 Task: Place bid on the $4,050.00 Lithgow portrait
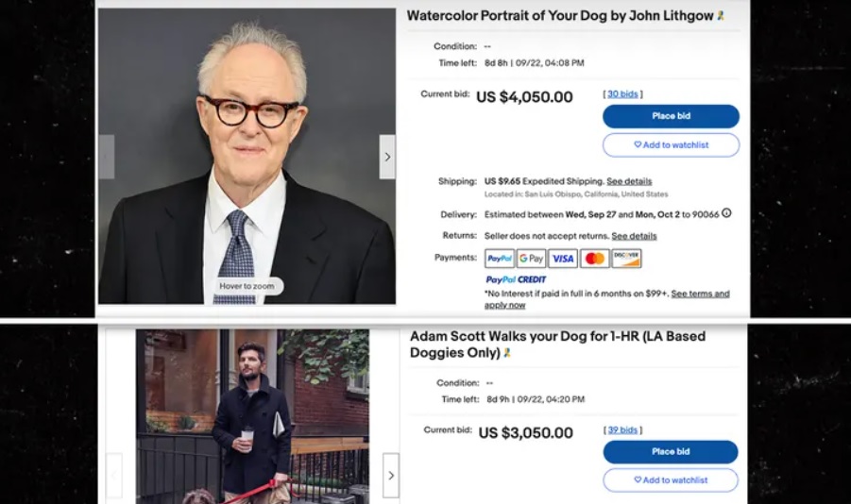pyautogui.click(x=671, y=116)
